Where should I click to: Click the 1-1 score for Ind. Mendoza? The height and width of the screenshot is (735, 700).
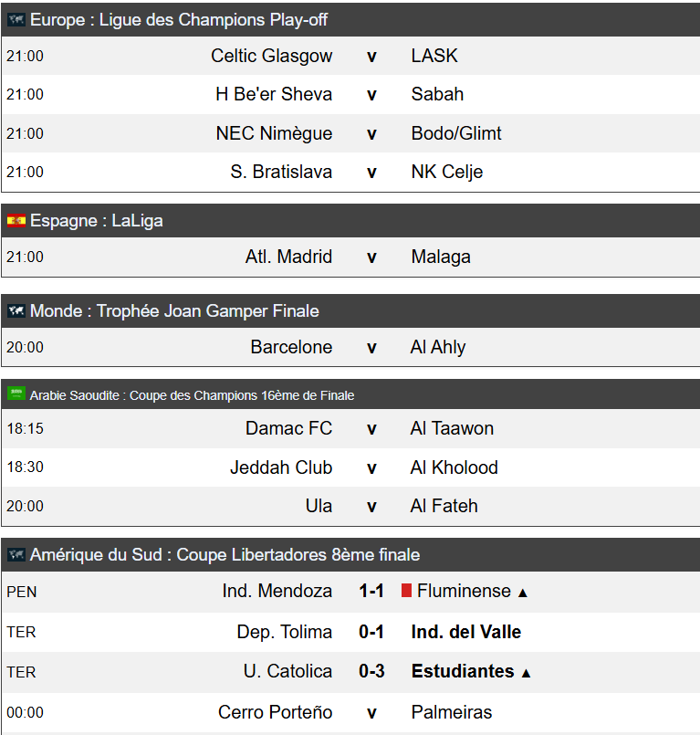click(x=371, y=591)
